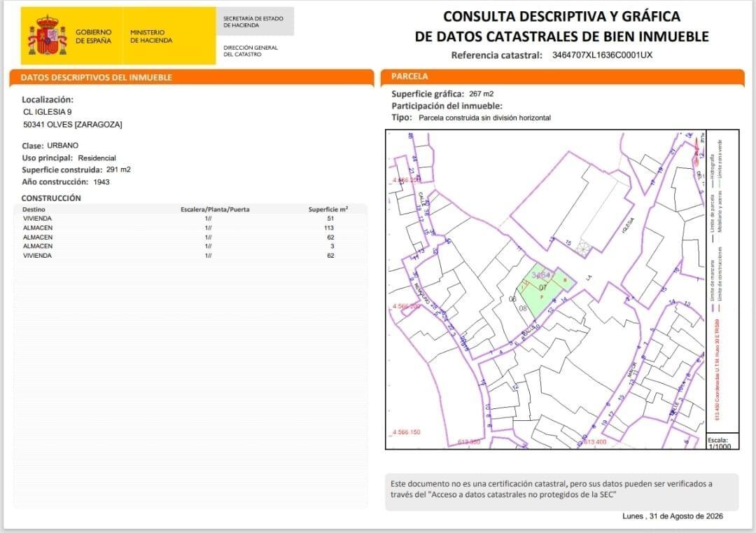Click the VIVIENDA entry of the 51 m² row

(37, 219)
